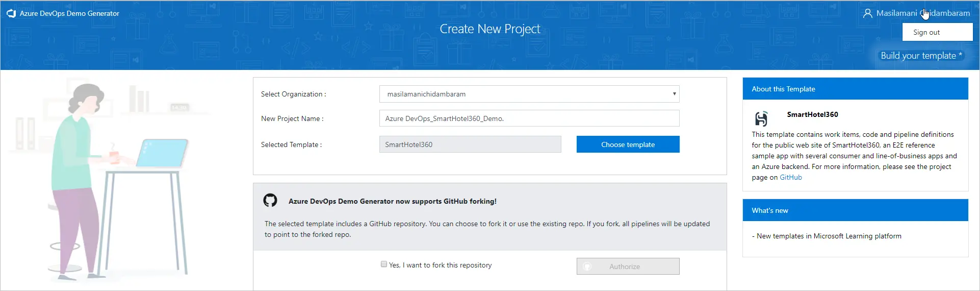Image resolution: width=980 pixels, height=291 pixels.
Task: Follow the GitHub project page link
Action: pos(790,178)
